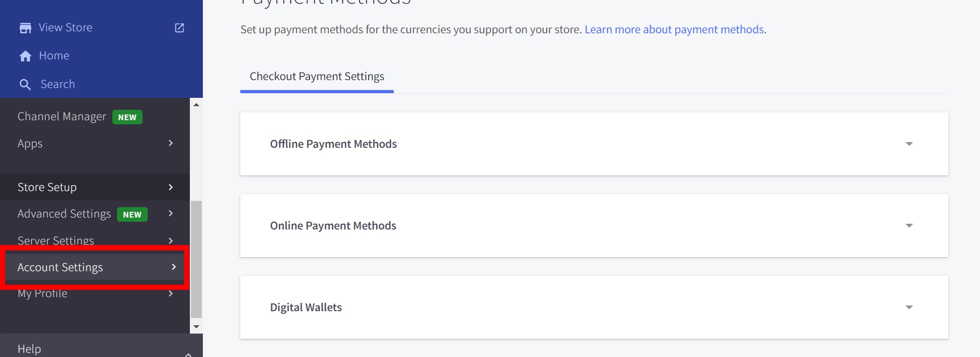980x357 pixels.
Task: Expand the Store Setup chevron
Action: [171, 187]
